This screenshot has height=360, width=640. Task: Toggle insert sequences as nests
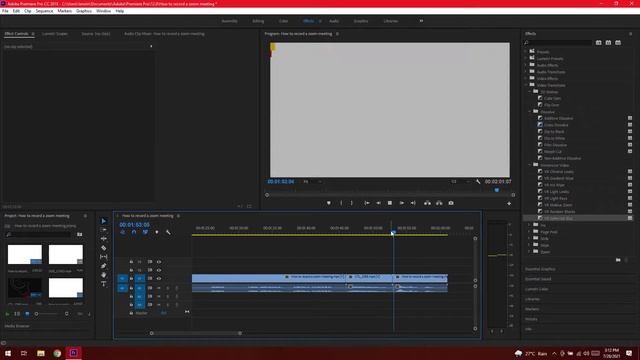pyautogui.click(x=122, y=232)
